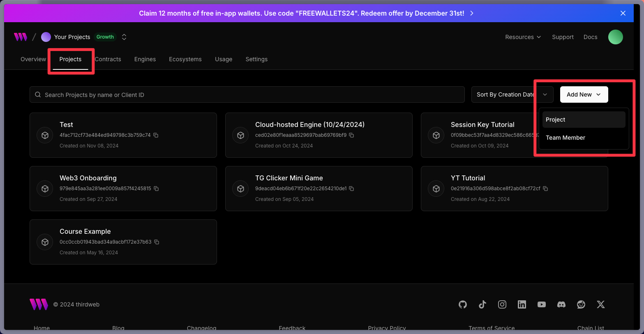Screen dimensions: 644x334
Task: Click the Your Projects team name
Action: coord(72,37)
